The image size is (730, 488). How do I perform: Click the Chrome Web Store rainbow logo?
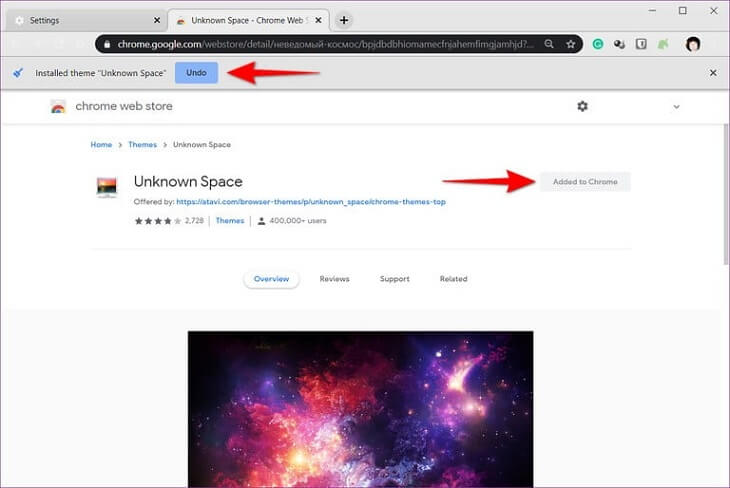pos(59,107)
